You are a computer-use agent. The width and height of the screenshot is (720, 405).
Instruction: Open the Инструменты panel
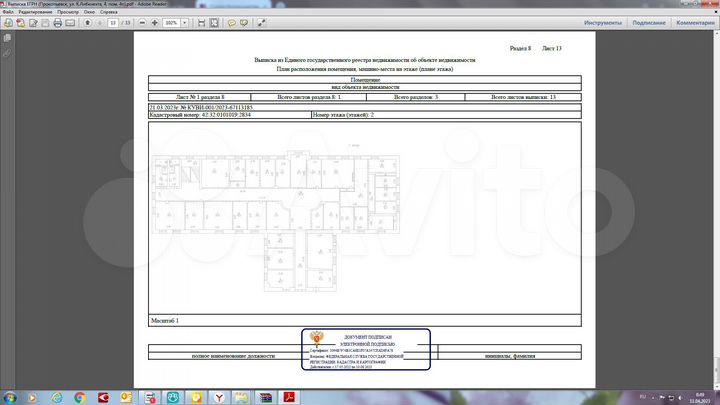[x=604, y=21]
